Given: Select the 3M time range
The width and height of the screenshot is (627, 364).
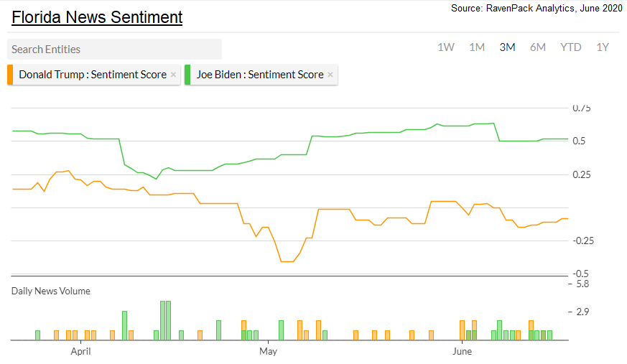Looking at the screenshot, I should (507, 47).
